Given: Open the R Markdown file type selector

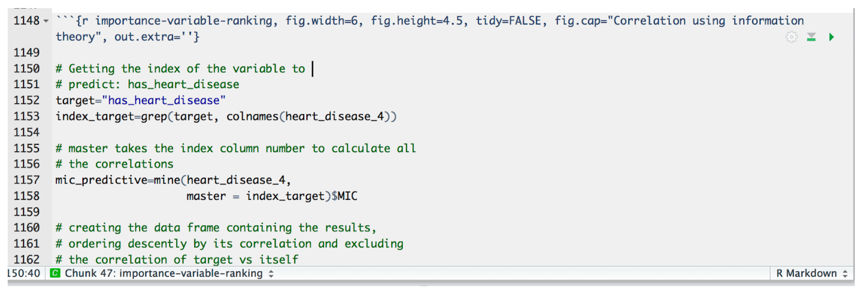Looking at the screenshot, I should [812, 273].
